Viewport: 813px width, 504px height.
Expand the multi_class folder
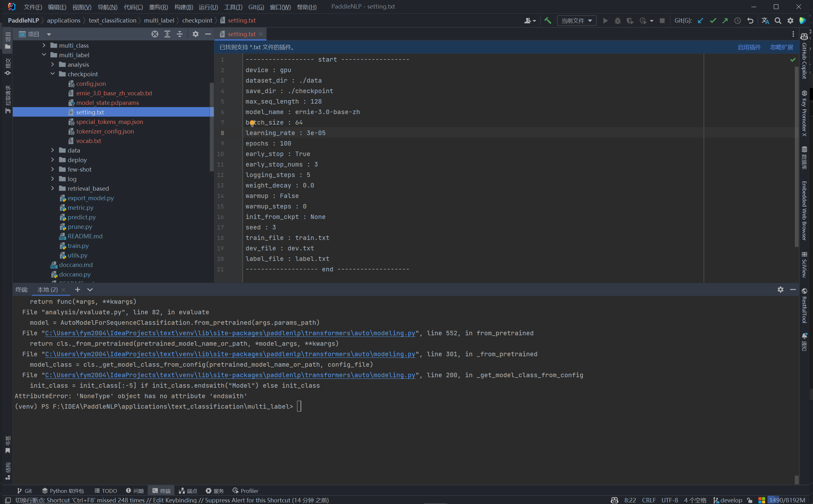44,45
